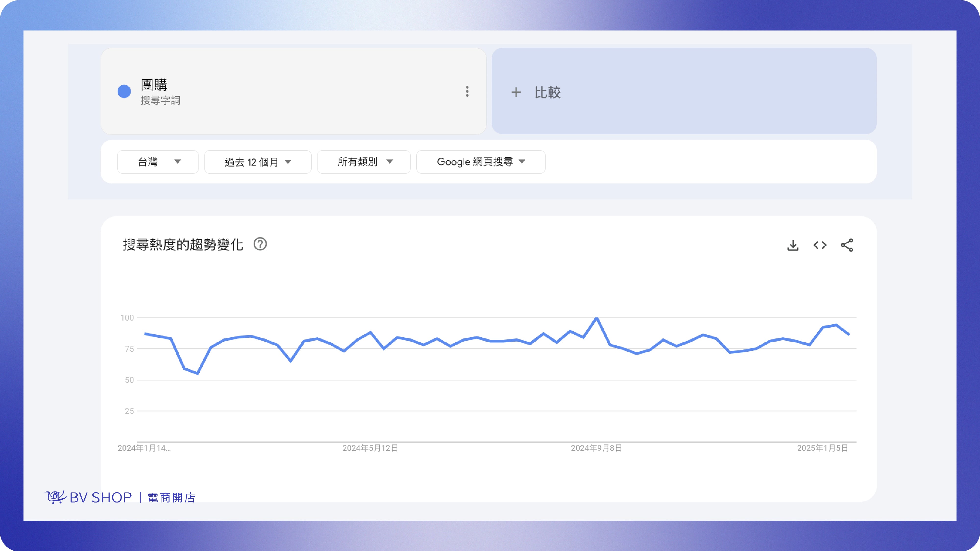The width and height of the screenshot is (980, 551).
Task: Click the 75 y-axis value label
Action: [x=129, y=349]
